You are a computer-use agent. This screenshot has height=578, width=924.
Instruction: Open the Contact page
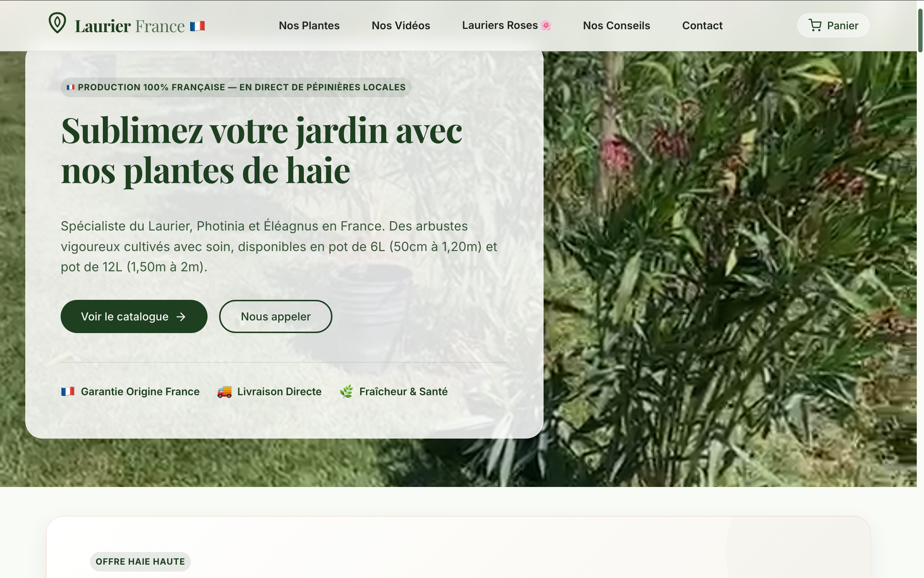click(702, 26)
